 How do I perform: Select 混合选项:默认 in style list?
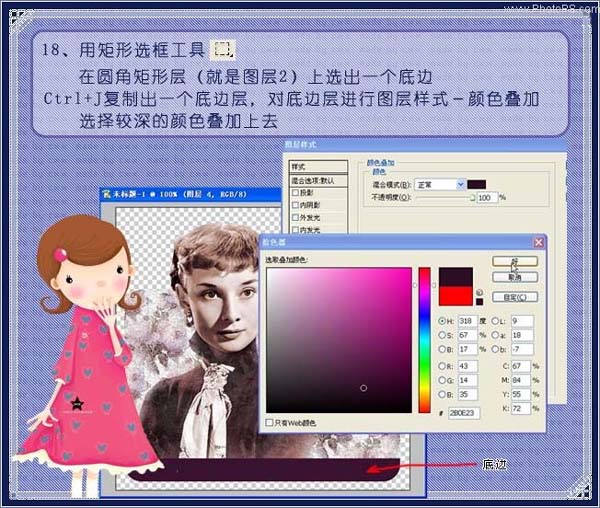(318, 181)
